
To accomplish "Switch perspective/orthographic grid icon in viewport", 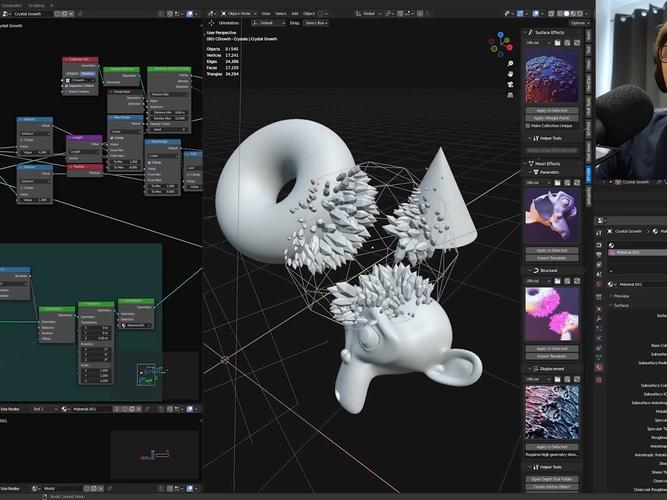I will tap(510, 95).
